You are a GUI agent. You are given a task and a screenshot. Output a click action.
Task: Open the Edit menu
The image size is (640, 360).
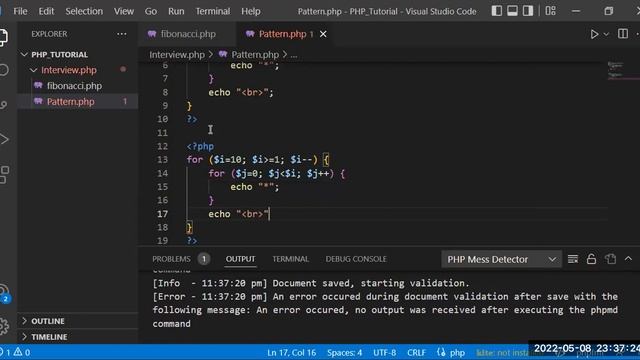46,11
